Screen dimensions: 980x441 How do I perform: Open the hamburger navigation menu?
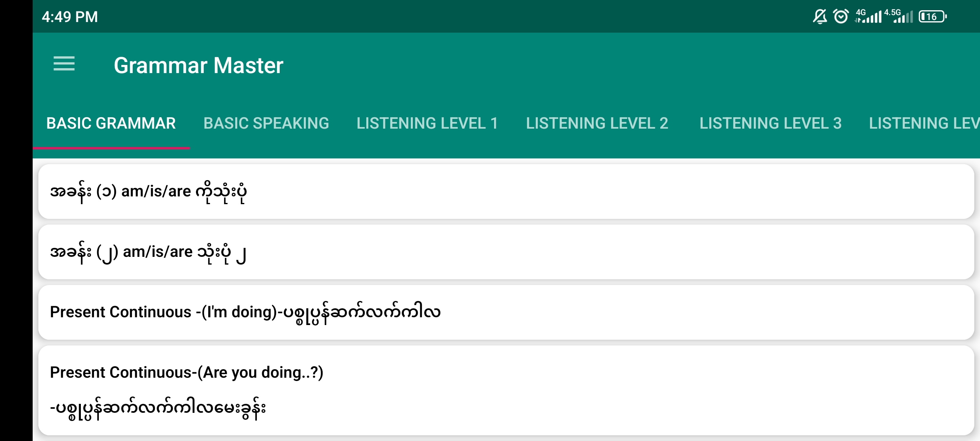(x=64, y=64)
